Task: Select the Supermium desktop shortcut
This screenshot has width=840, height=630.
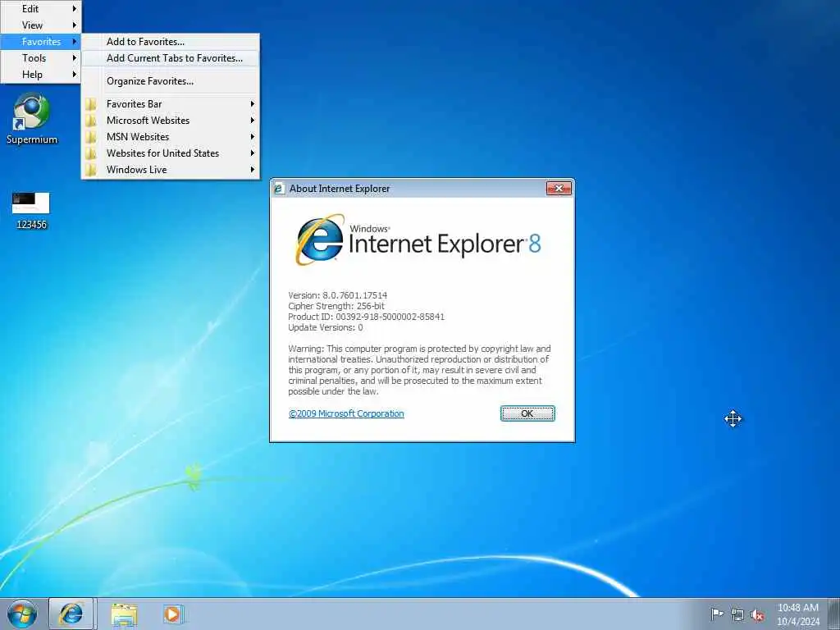Action: point(32,118)
